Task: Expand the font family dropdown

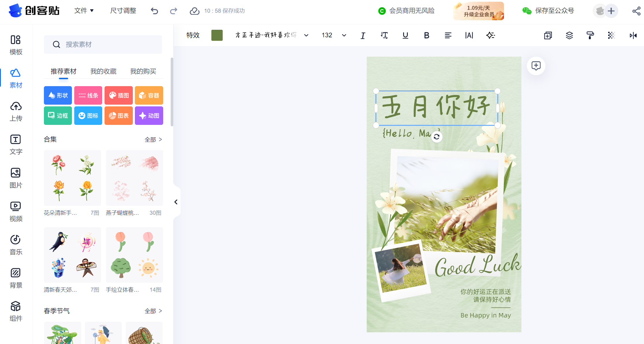Action: coord(306,35)
